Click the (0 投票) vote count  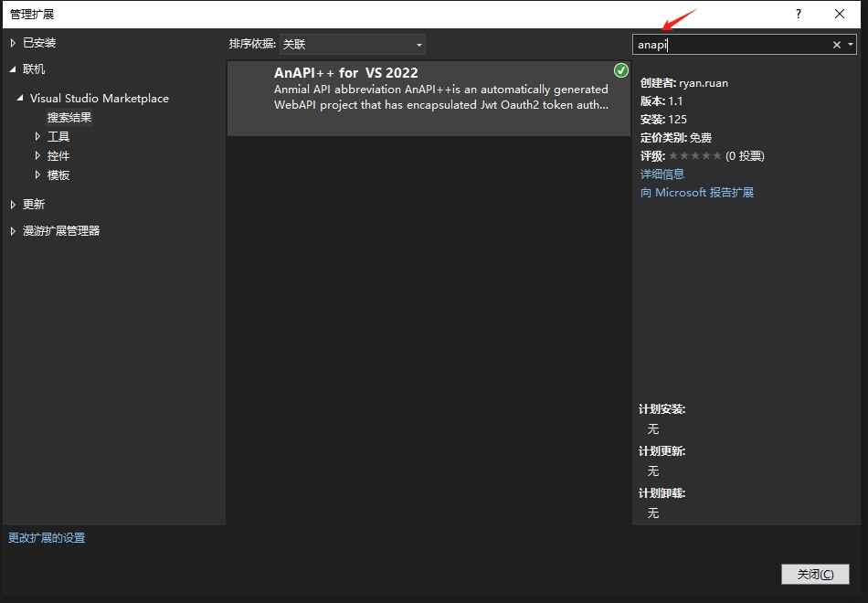[745, 156]
